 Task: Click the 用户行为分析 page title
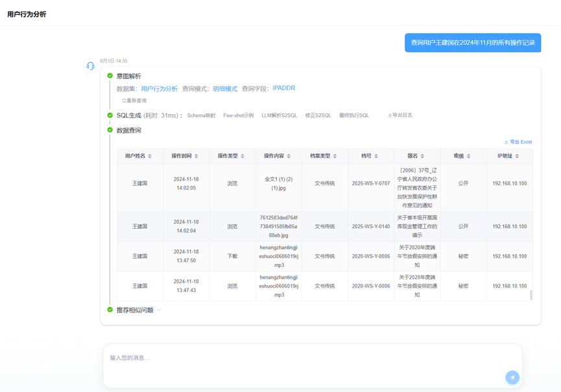tap(27, 14)
